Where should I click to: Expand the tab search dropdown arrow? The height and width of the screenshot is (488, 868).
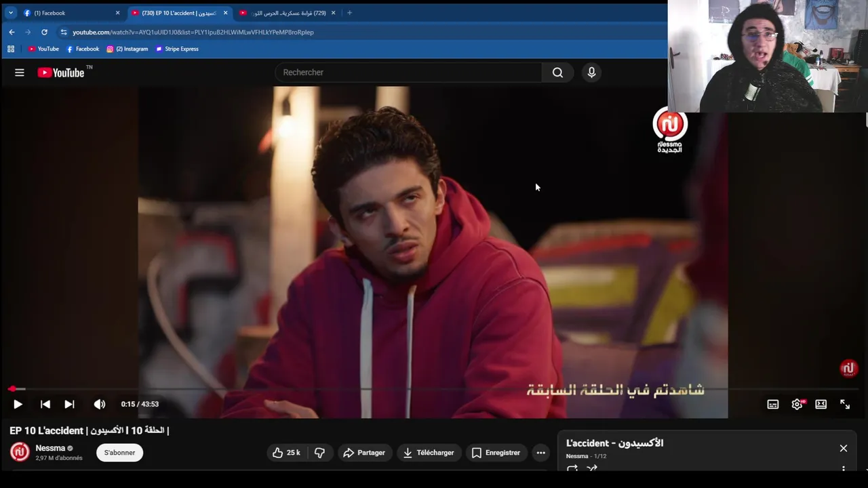pyautogui.click(x=10, y=13)
